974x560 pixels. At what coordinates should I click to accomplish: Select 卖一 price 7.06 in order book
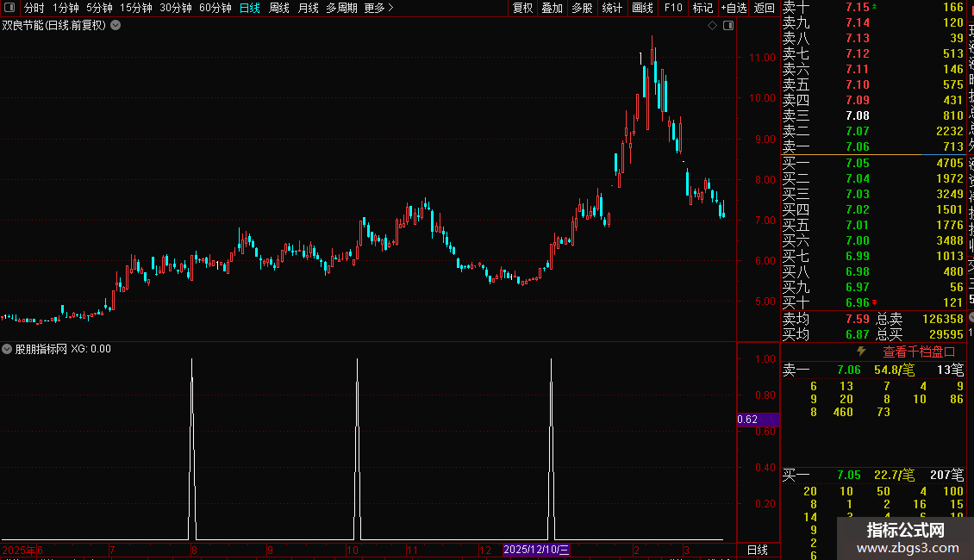click(x=858, y=146)
